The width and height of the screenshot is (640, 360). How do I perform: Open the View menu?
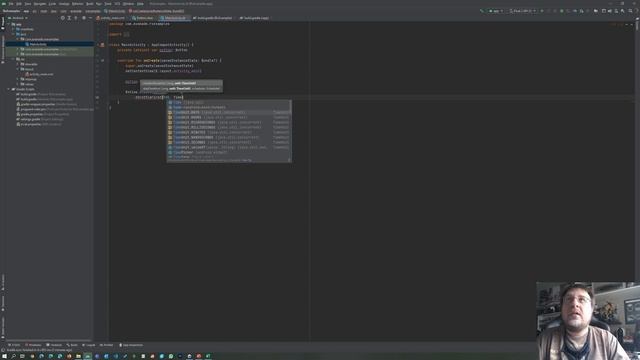tap(28, 4)
